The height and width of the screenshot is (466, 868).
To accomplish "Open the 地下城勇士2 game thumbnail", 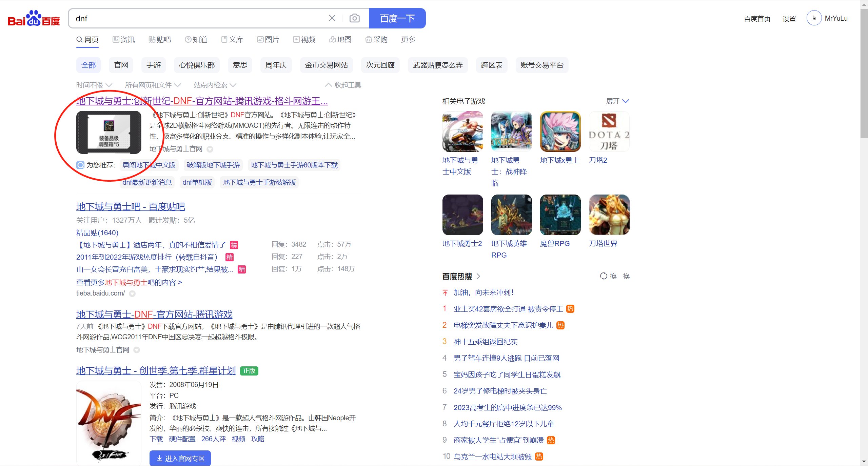I will point(462,215).
